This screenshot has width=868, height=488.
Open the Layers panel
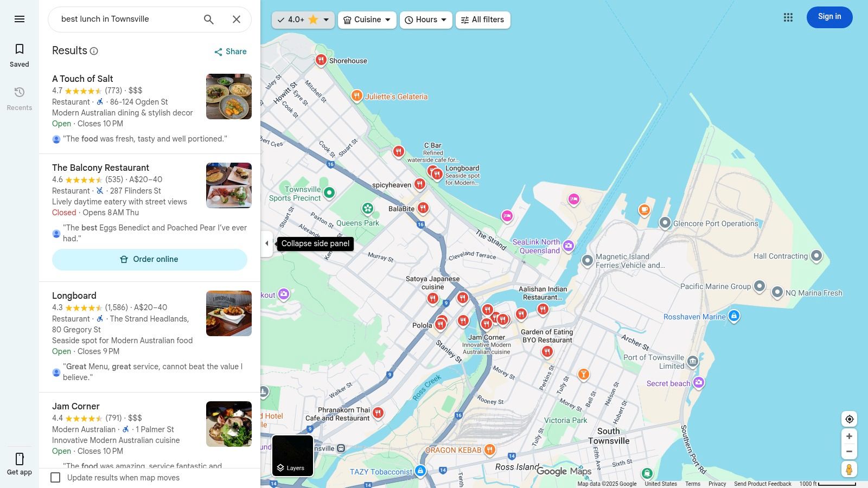[292, 455]
